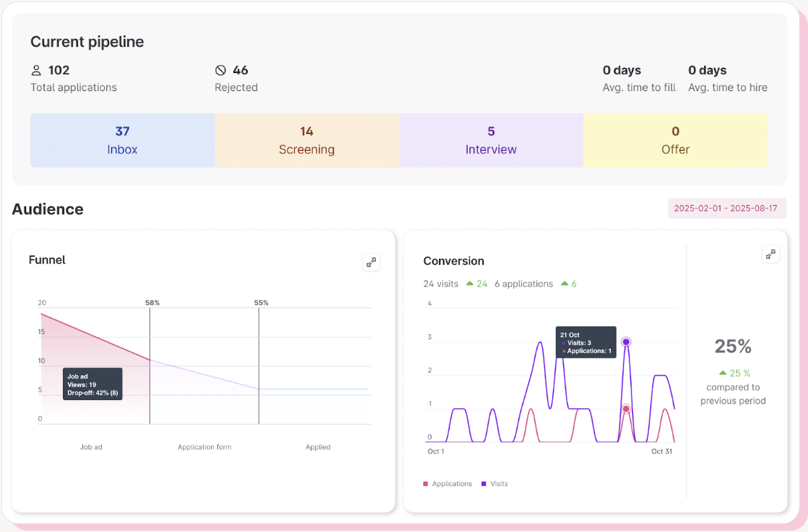
Task: Click the Avg. time to fill label
Action: tap(639, 88)
